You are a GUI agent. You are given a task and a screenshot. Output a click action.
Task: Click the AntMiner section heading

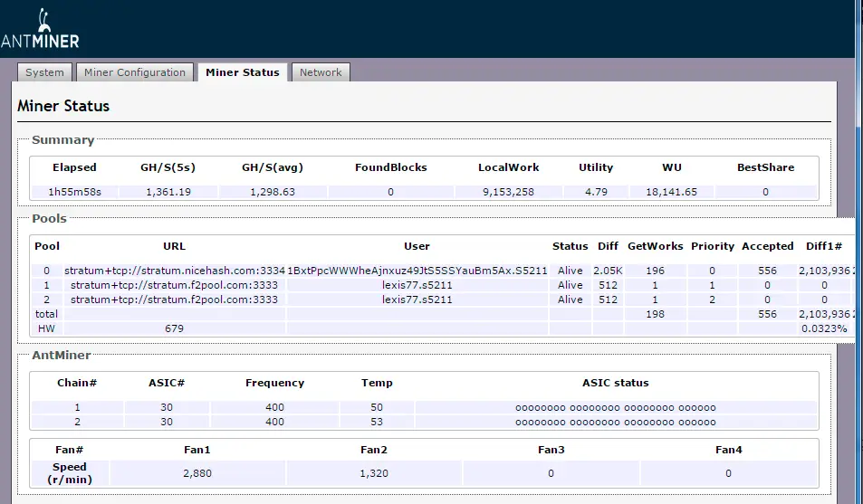point(61,355)
